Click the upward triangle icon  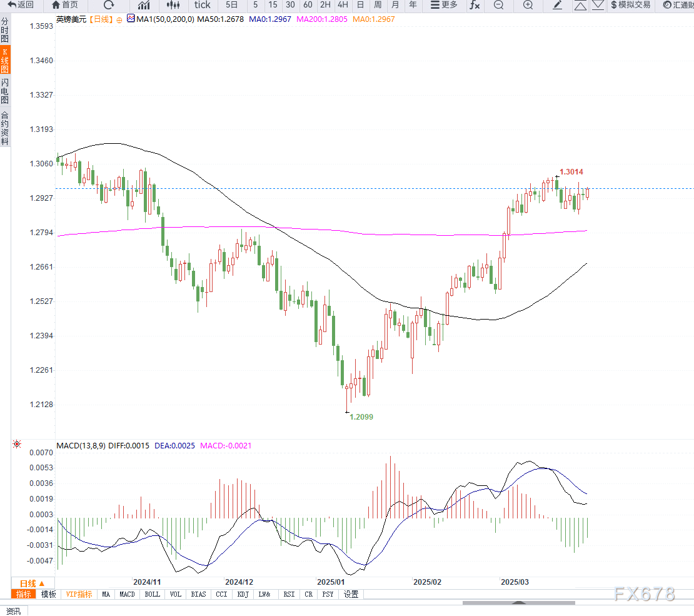point(580,5)
